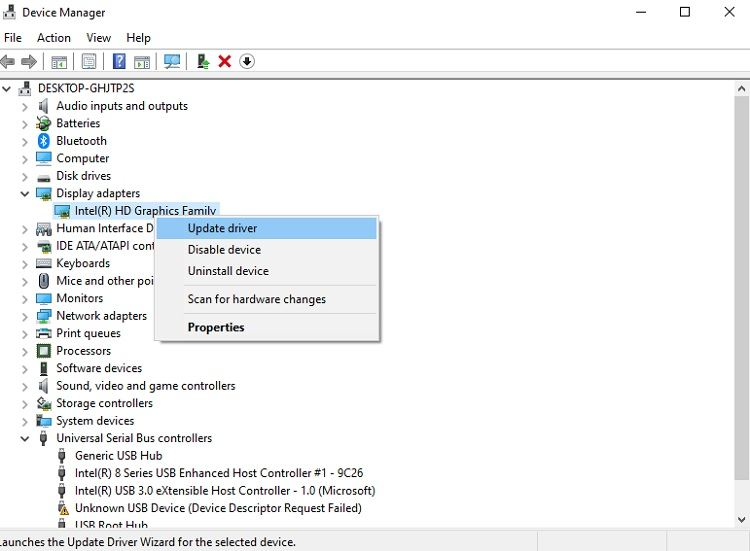750x551 pixels.
Task: Click the circled down arrow toolbar icon
Action: tap(247, 62)
